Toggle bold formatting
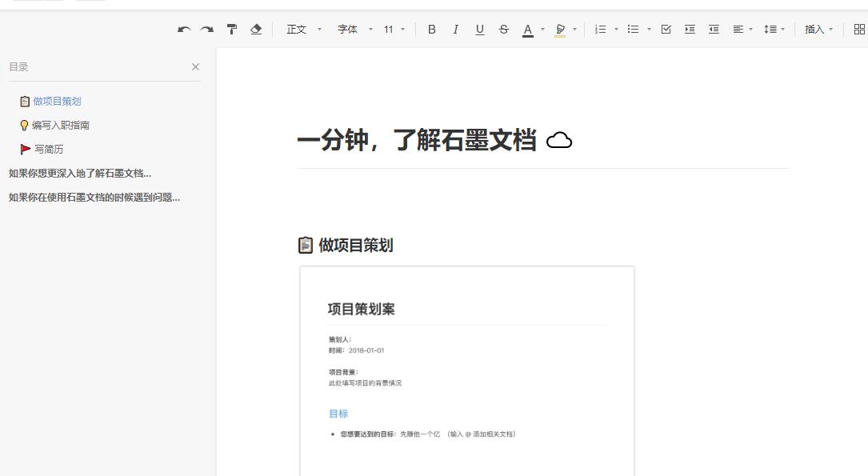 pyautogui.click(x=432, y=30)
